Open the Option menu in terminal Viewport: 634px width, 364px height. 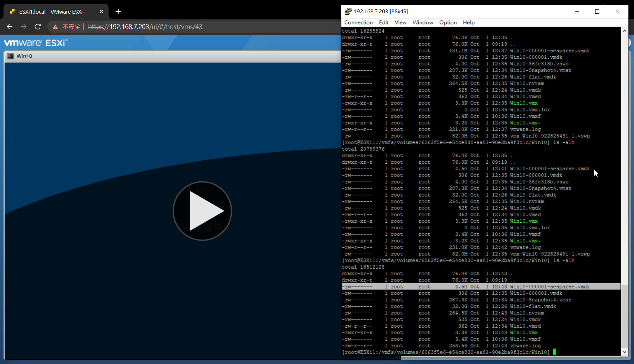point(448,22)
